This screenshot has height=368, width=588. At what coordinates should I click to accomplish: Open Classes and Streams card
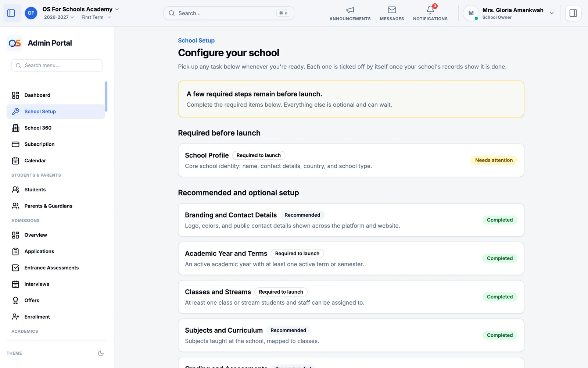pos(351,297)
